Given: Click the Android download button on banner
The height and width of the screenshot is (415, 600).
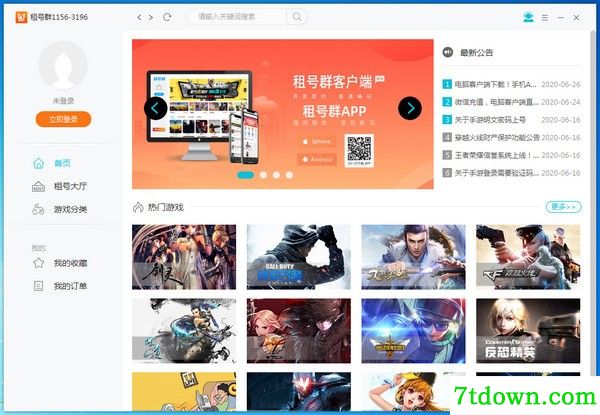Looking at the screenshot, I should (x=317, y=159).
